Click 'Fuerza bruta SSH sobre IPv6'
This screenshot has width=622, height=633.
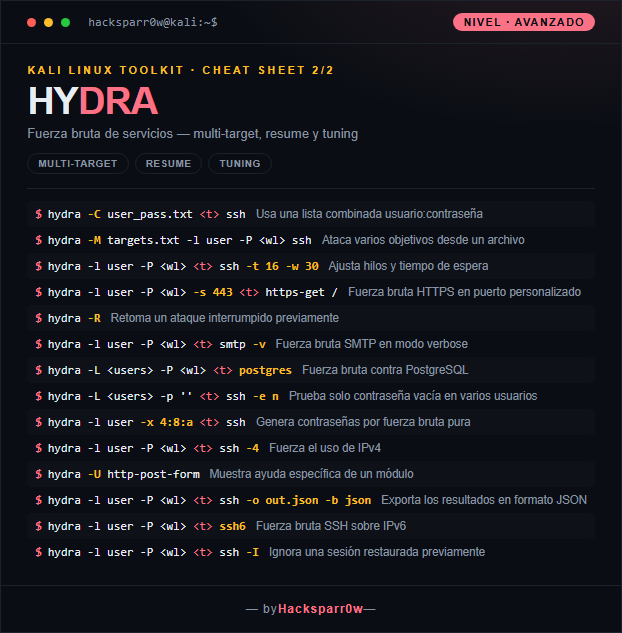[331, 526]
